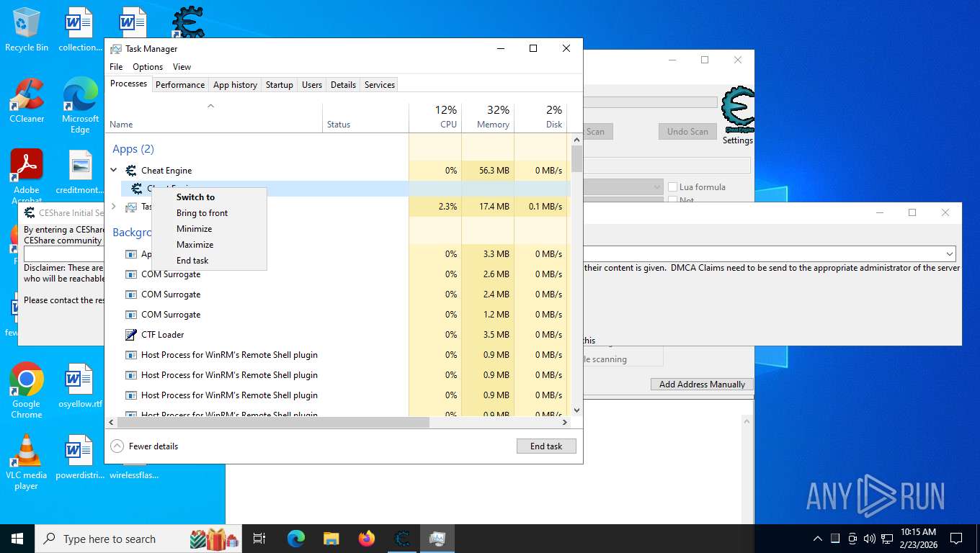Click the End task button at bottom

point(546,446)
